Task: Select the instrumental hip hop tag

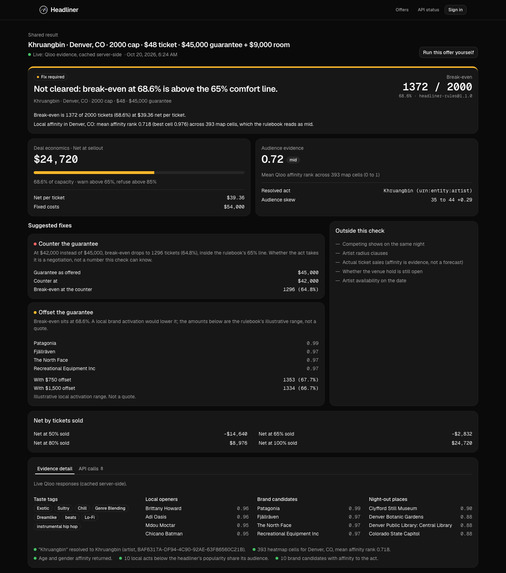Action: [x=57, y=527]
